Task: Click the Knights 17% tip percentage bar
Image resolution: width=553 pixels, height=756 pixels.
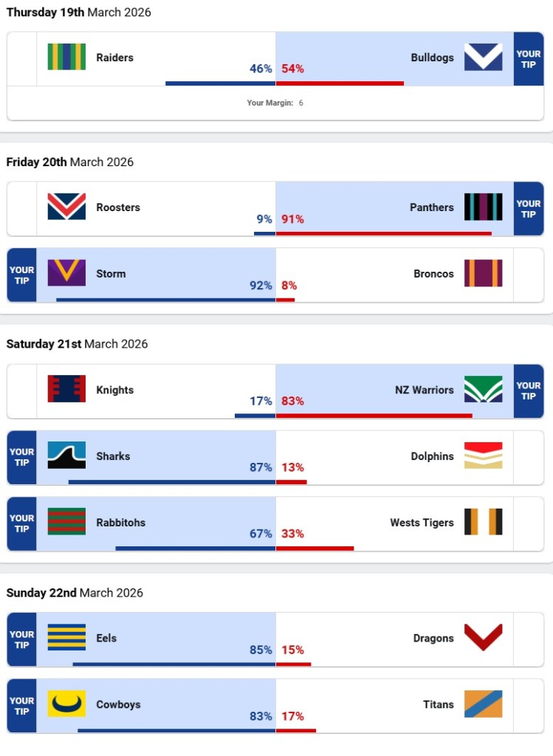Action: [255, 416]
